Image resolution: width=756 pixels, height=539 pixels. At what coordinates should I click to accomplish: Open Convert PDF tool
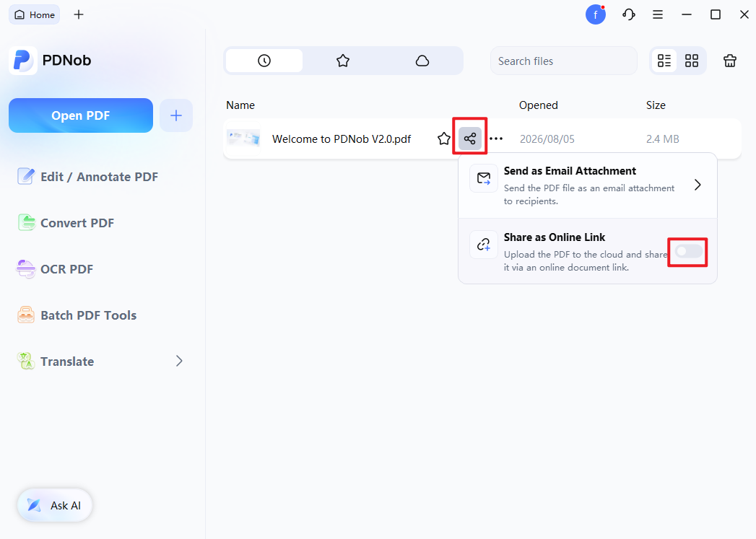click(66, 223)
